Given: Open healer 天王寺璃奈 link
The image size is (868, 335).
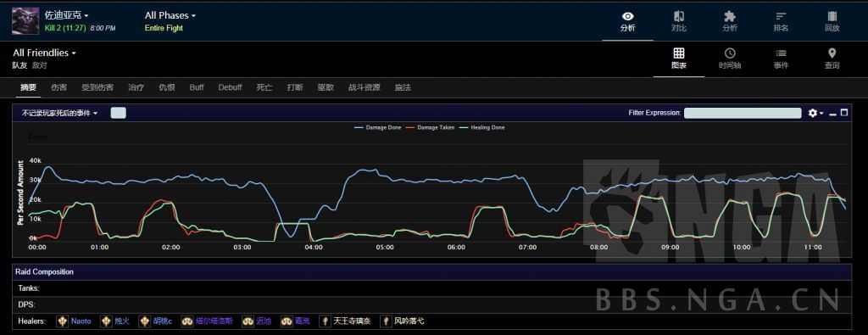Looking at the screenshot, I should pos(352,321).
